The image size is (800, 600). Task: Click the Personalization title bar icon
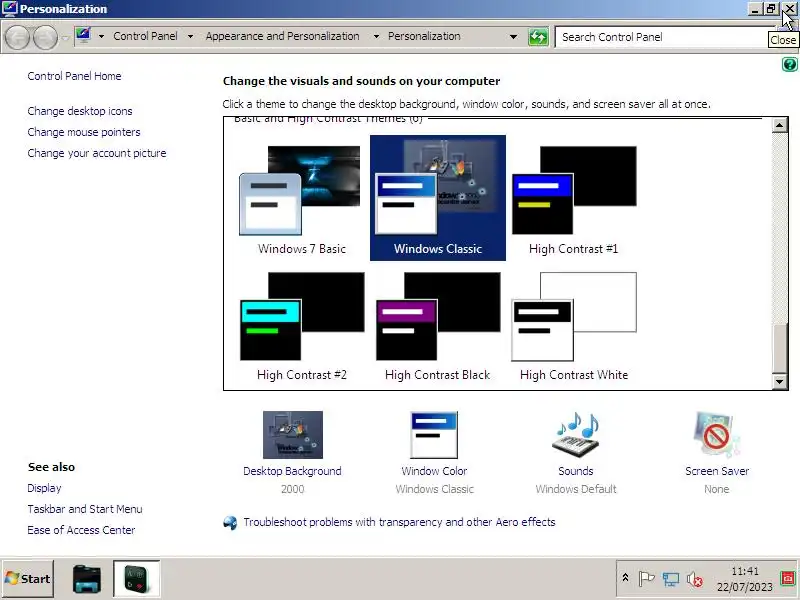[10, 9]
